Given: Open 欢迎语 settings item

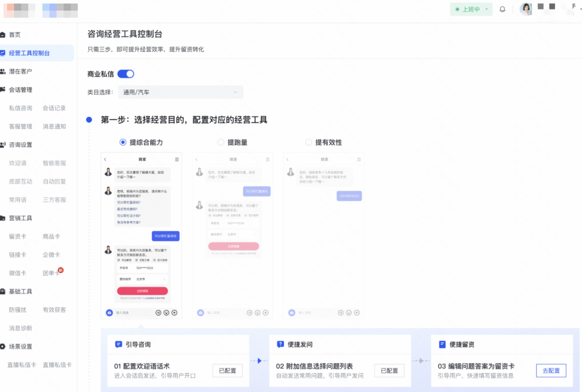Looking at the screenshot, I should coord(18,163).
